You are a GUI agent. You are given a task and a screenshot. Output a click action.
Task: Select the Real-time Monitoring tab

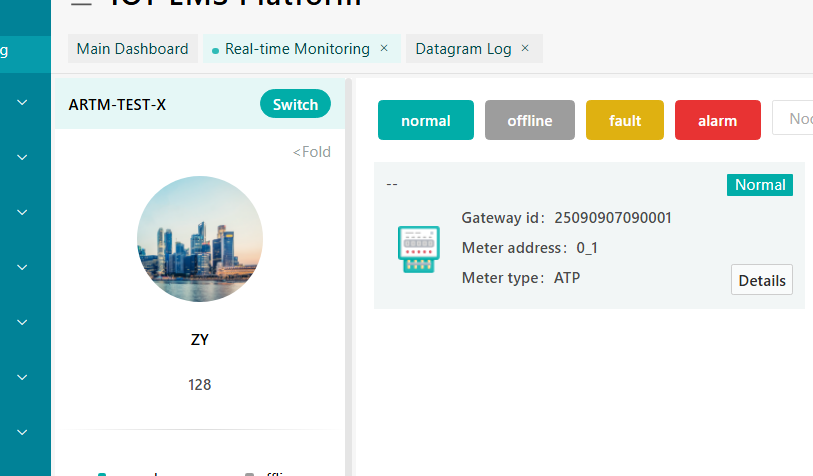click(x=296, y=49)
